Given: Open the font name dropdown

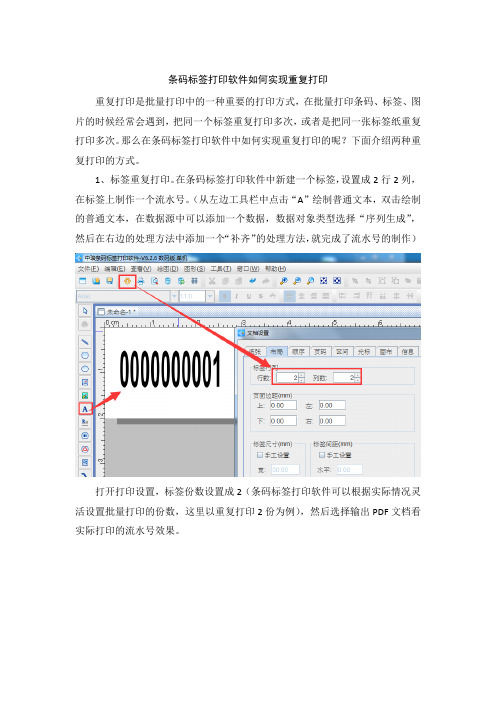Looking at the screenshot, I should pos(174,296).
